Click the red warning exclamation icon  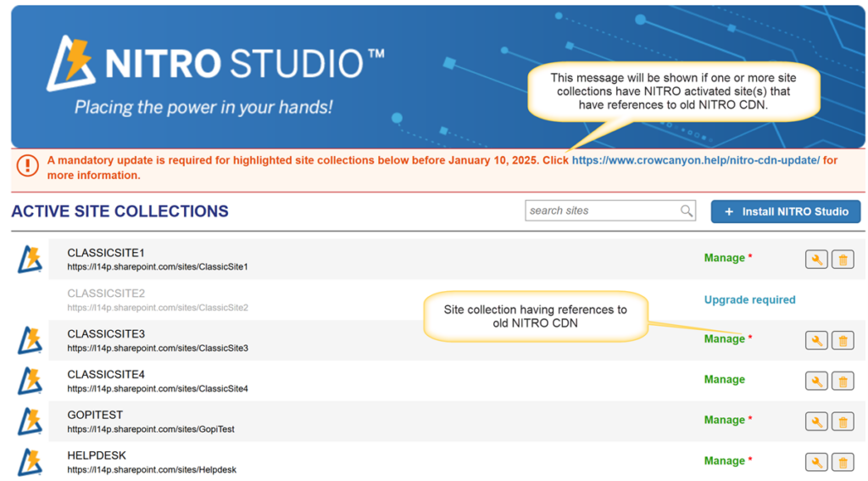pos(28,165)
